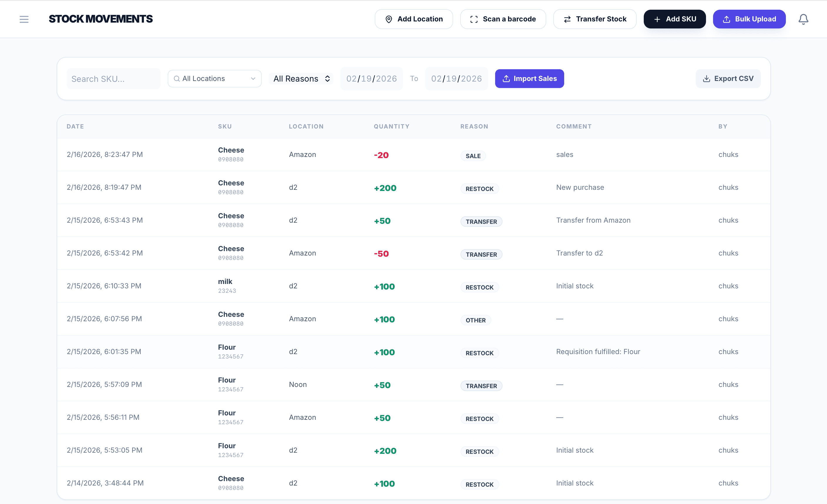Click the Import Sales button
Viewport: 827px width, 504px height.
pyautogui.click(x=529, y=78)
